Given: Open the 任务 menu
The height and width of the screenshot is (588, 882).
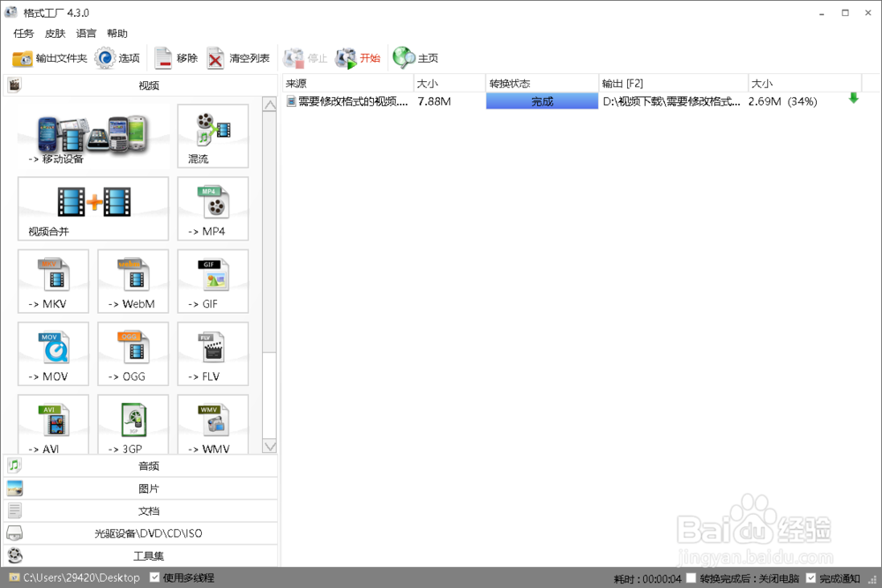Looking at the screenshot, I should pyautogui.click(x=24, y=33).
